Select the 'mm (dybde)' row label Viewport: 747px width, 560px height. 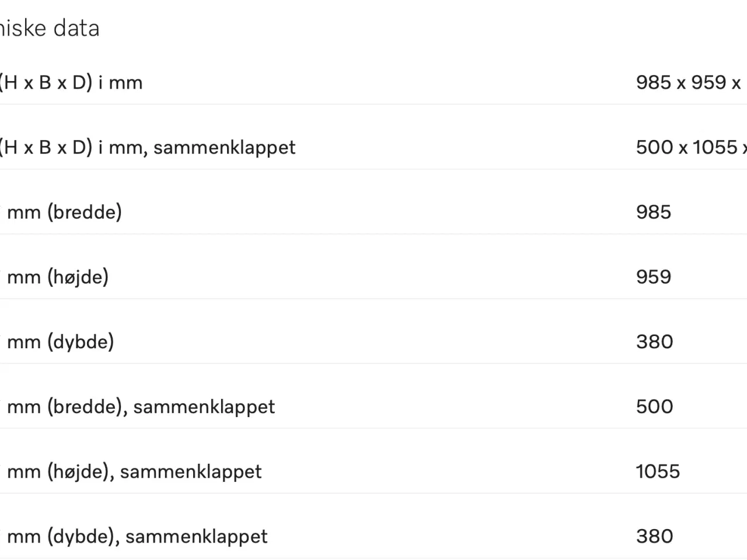(60, 341)
